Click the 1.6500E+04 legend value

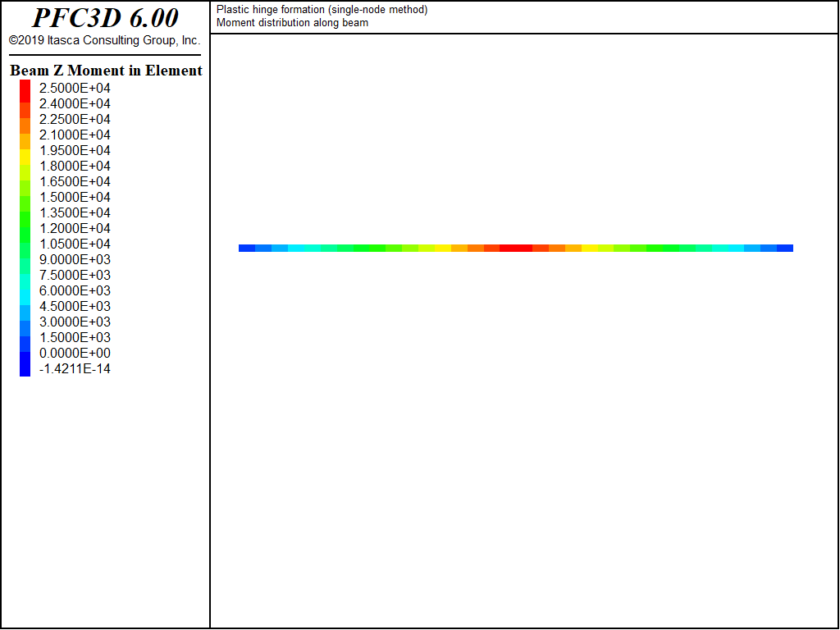tap(75, 181)
